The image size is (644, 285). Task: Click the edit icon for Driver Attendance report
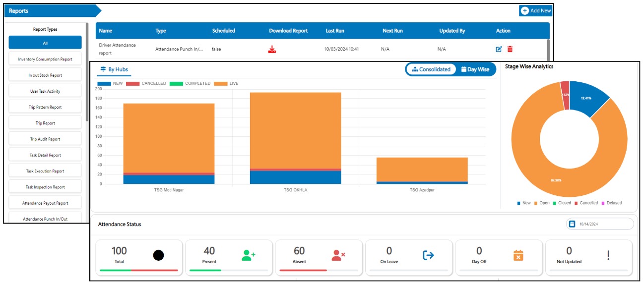click(x=499, y=49)
